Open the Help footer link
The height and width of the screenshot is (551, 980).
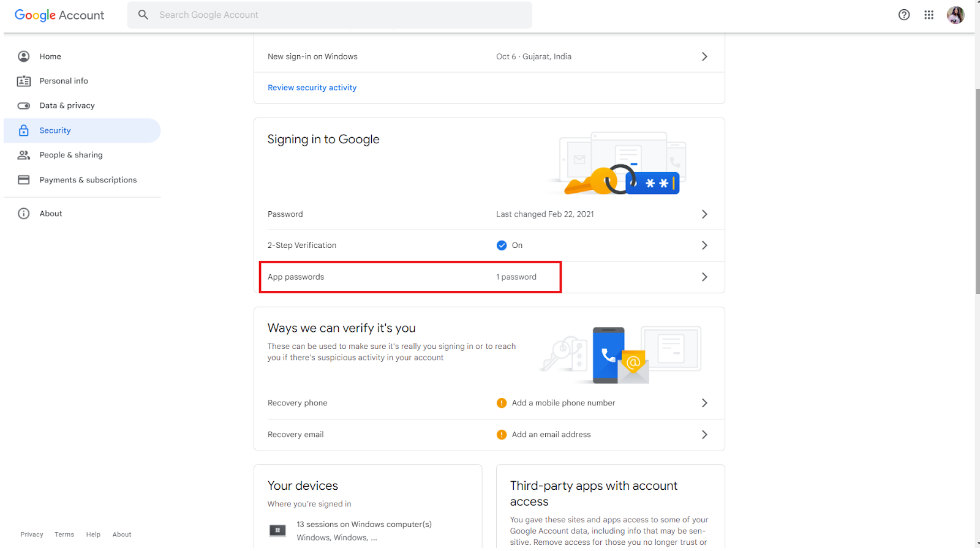(93, 534)
